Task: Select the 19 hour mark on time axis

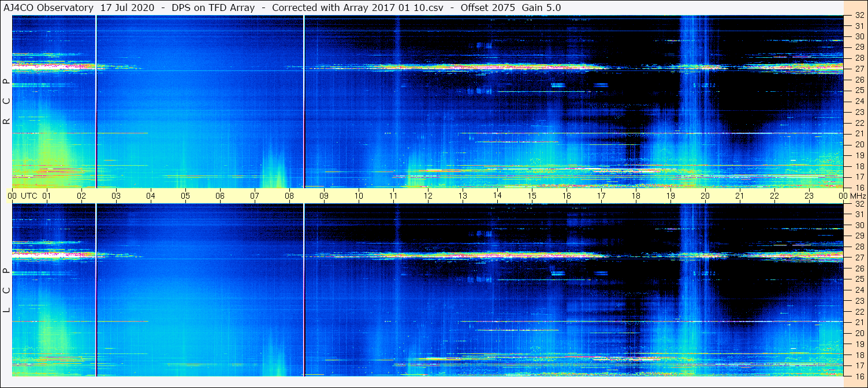Action: coord(670,196)
